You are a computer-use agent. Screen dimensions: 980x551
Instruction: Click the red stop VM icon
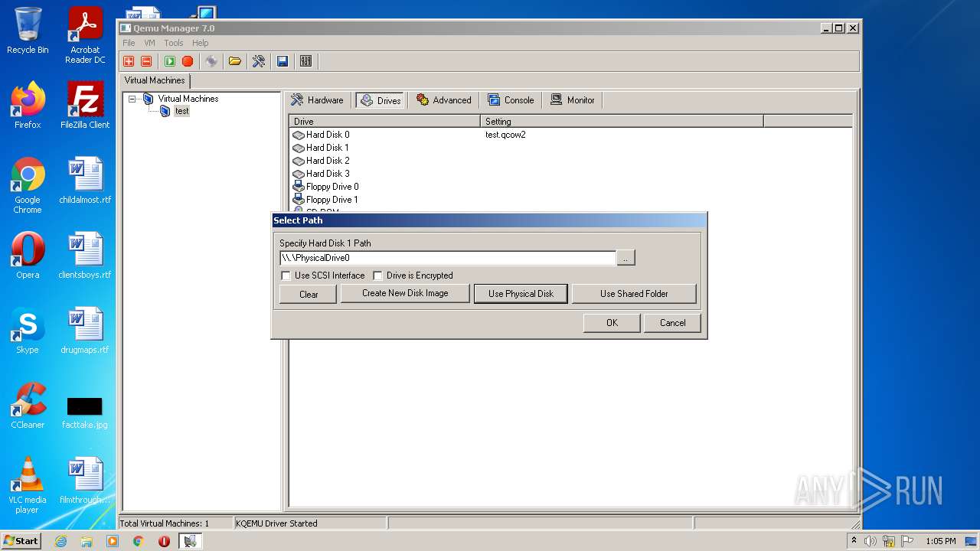click(x=188, y=61)
